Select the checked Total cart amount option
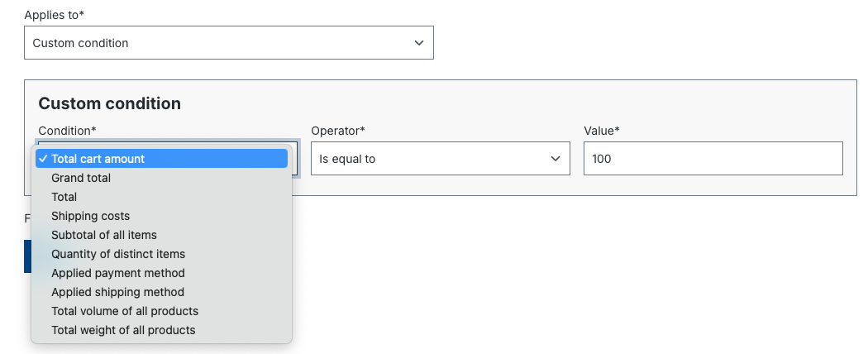The width and height of the screenshot is (868, 354). coord(98,159)
